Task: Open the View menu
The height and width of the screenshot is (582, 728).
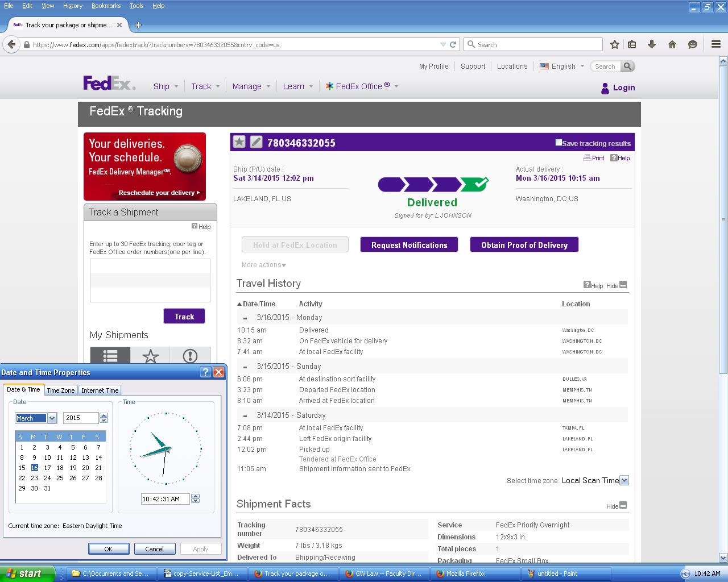Action: coord(48,6)
